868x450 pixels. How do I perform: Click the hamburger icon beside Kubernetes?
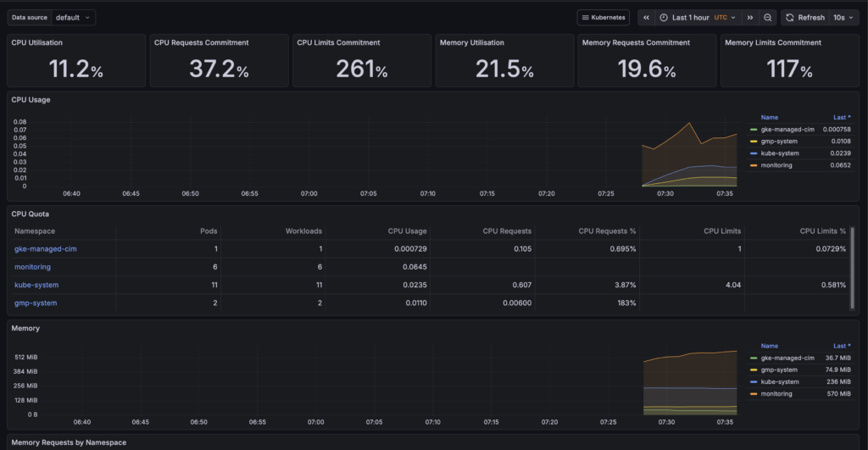[585, 17]
